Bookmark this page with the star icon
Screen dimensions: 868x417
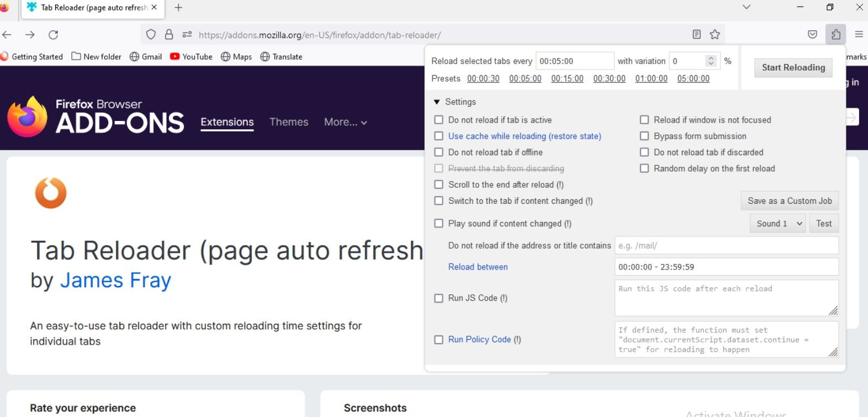714,34
